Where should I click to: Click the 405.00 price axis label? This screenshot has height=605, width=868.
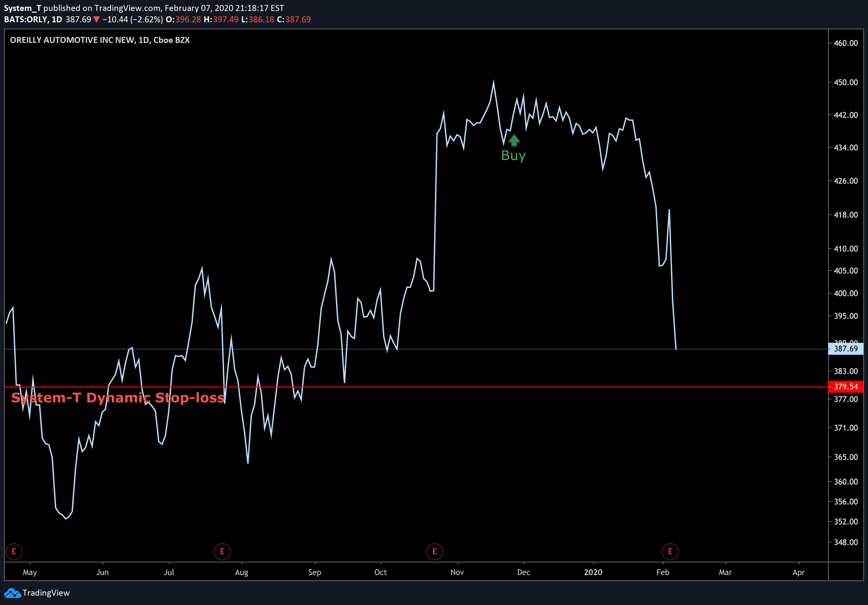click(846, 271)
